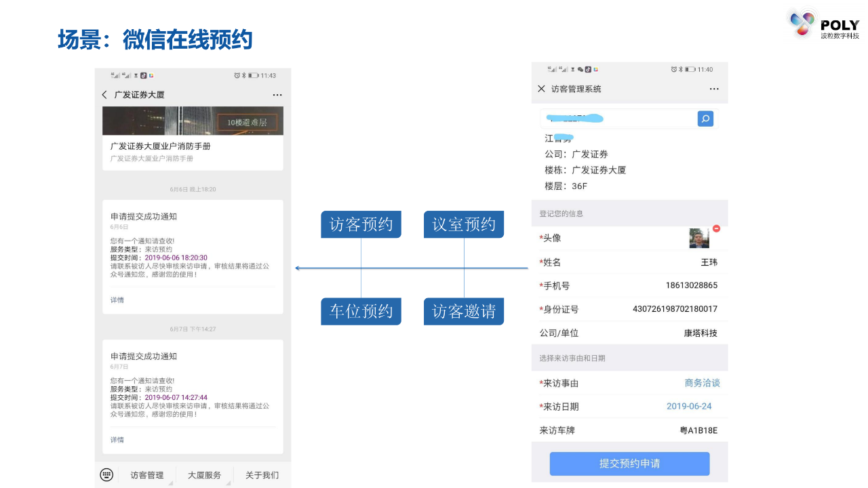Select the 访客预约 box
This screenshot has width=868, height=488.
[x=361, y=224]
